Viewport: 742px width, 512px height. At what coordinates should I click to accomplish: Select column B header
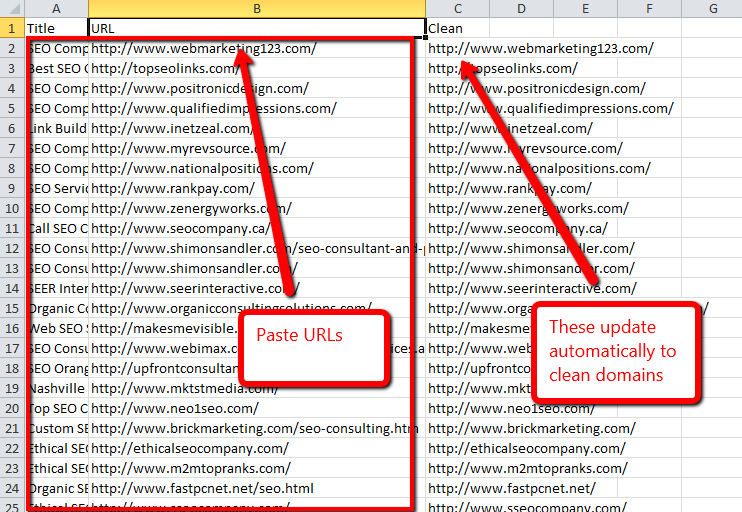click(x=257, y=9)
